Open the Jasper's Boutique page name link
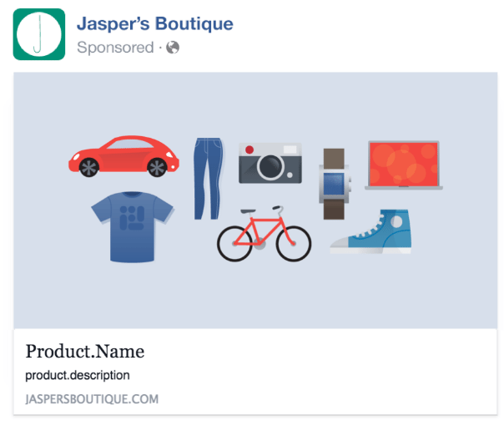The image size is (504, 421). (155, 24)
